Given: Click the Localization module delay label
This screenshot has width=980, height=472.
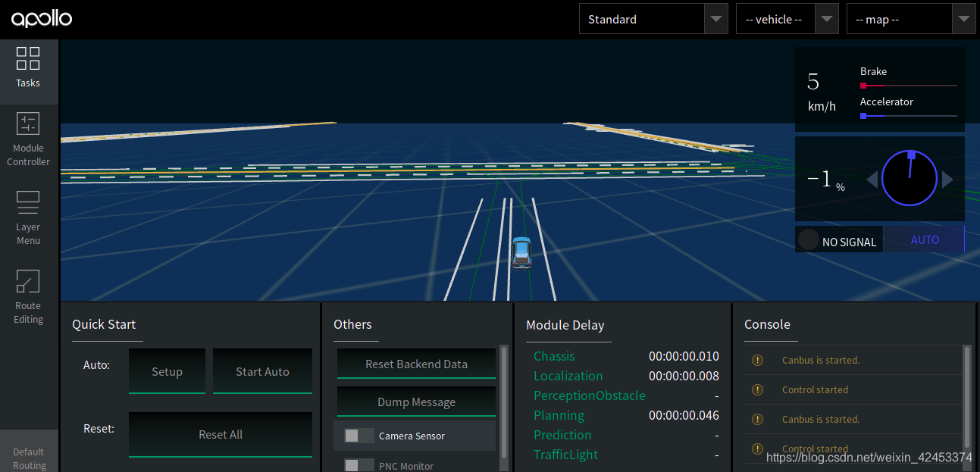Looking at the screenshot, I should [568, 376].
